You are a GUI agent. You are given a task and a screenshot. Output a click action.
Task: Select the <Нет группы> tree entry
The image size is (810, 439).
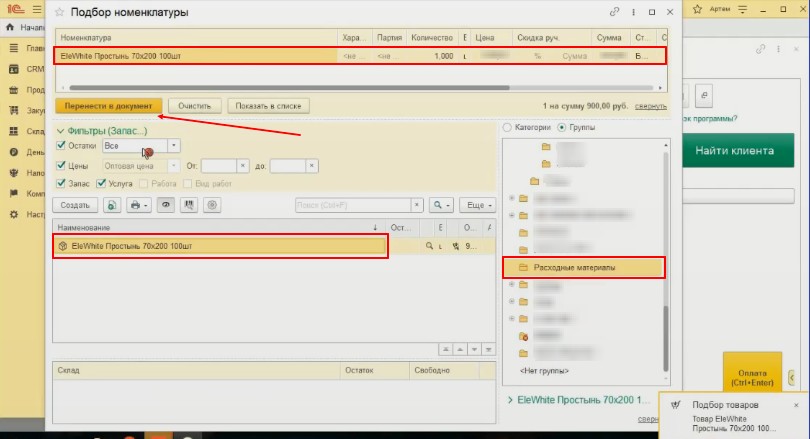click(x=544, y=371)
